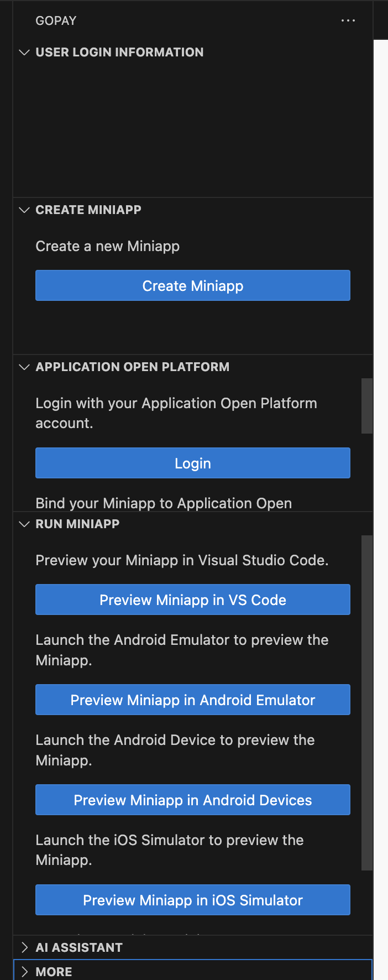Click the Application Open Platform section scrollbar
Screen dimensions: 388x980
367,406
